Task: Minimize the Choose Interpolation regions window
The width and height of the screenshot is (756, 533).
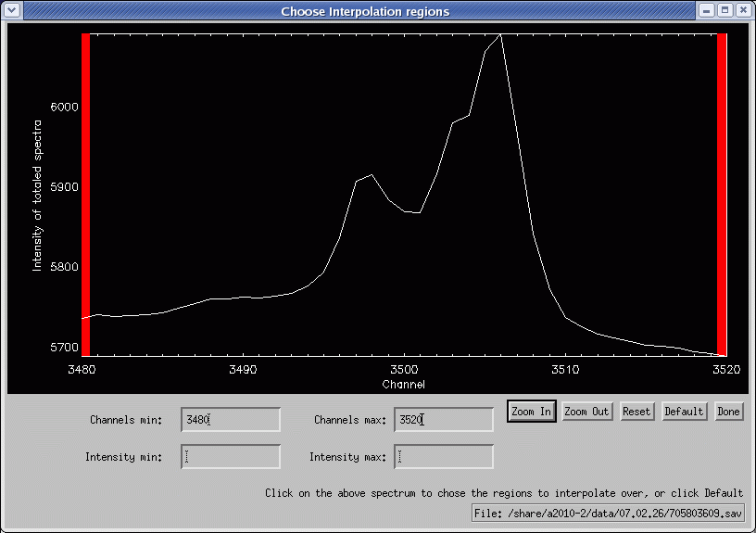Action: (x=707, y=11)
